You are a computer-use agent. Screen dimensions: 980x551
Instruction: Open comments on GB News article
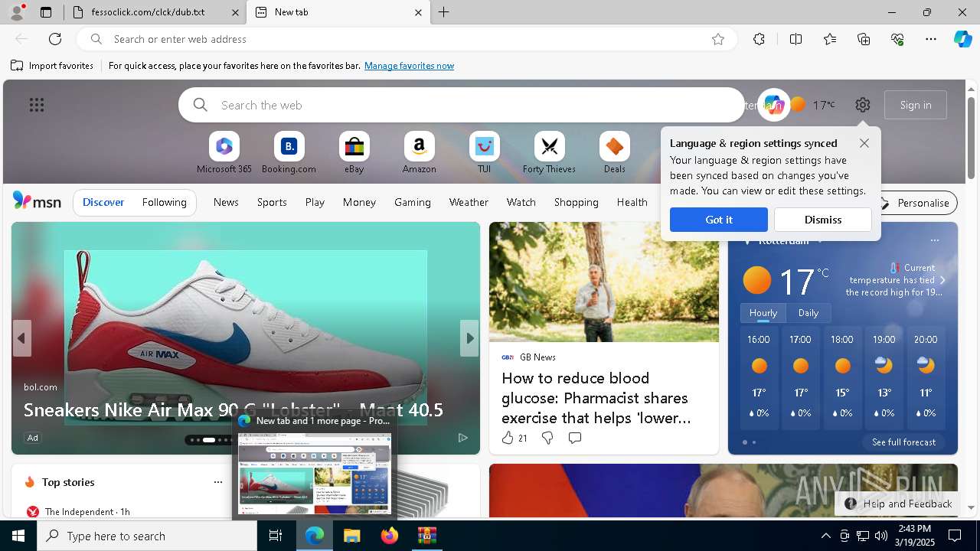575,438
